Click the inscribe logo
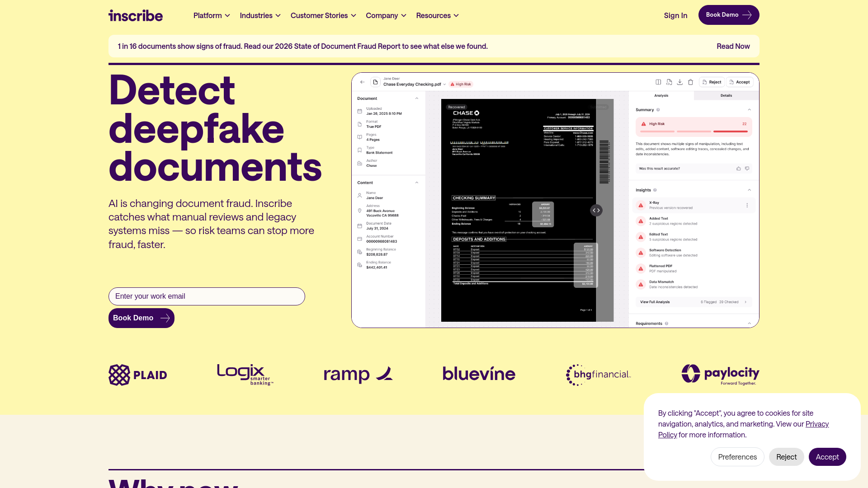 [136, 15]
